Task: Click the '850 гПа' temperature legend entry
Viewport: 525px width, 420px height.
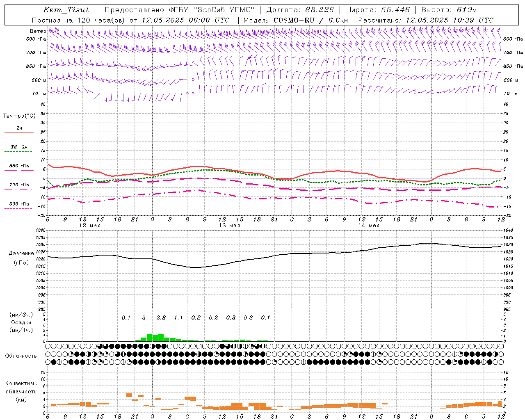Action: 19,166
